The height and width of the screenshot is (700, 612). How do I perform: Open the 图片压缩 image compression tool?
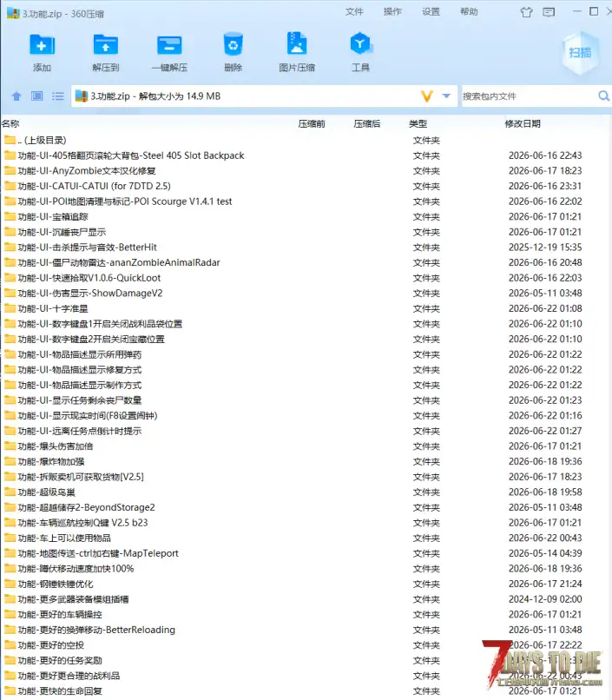point(297,43)
